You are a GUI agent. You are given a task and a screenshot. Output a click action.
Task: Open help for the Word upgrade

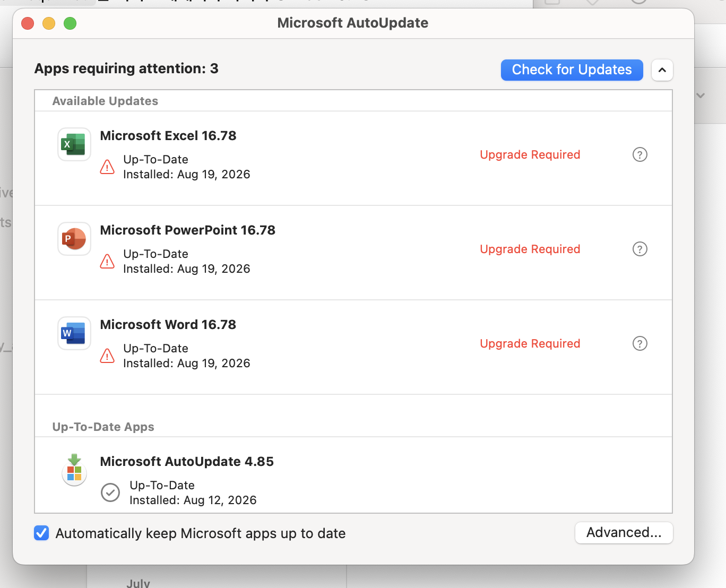[x=640, y=343]
